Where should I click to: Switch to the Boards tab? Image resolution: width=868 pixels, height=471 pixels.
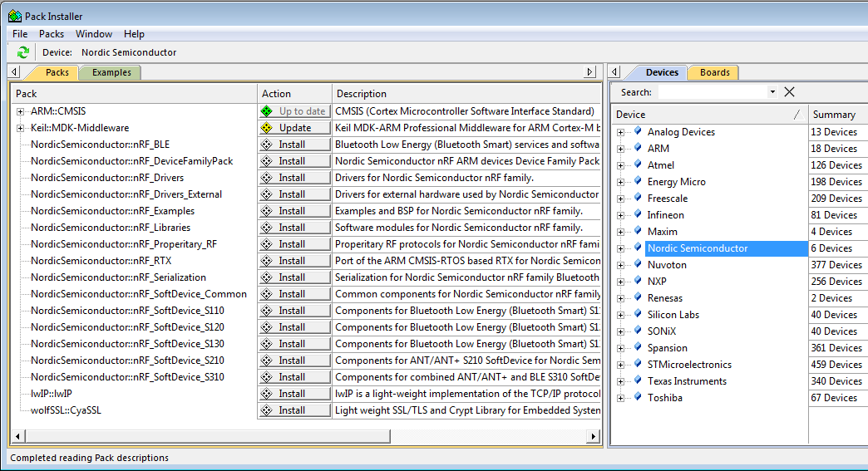point(715,72)
